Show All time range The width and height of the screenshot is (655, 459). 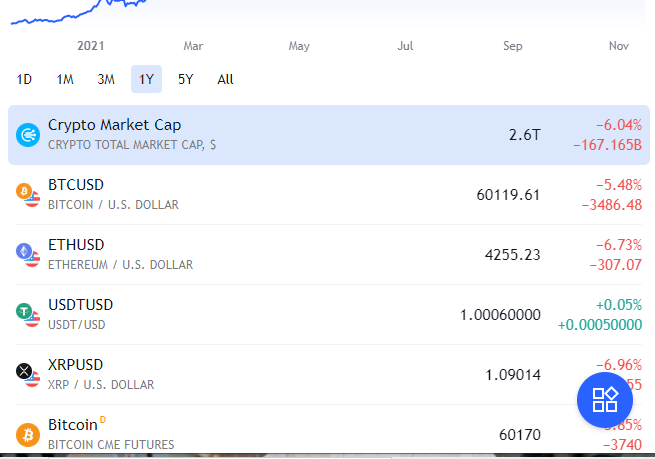click(x=225, y=79)
